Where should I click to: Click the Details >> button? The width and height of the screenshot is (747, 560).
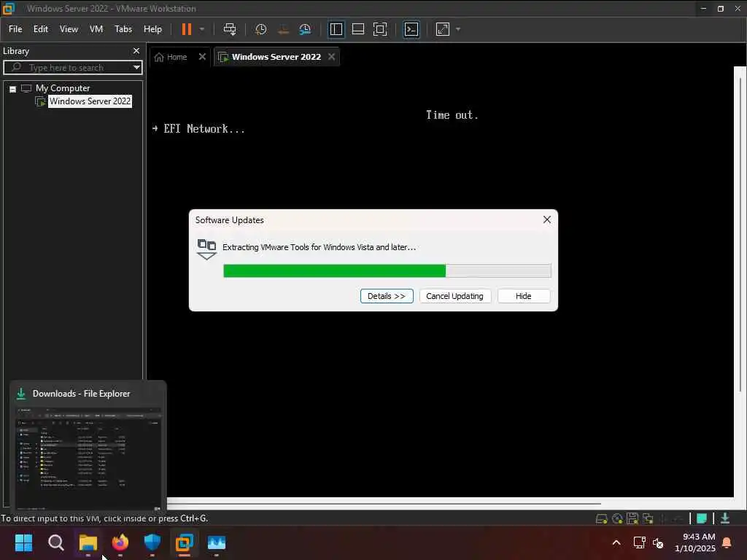[x=387, y=296]
